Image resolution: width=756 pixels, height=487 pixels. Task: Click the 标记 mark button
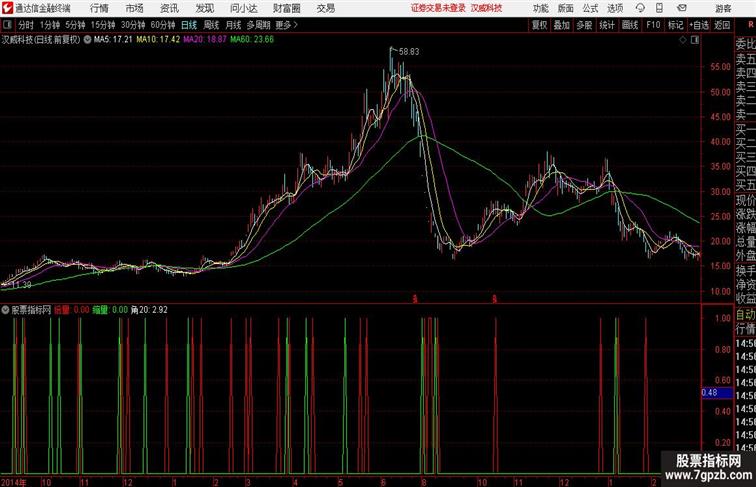point(675,25)
